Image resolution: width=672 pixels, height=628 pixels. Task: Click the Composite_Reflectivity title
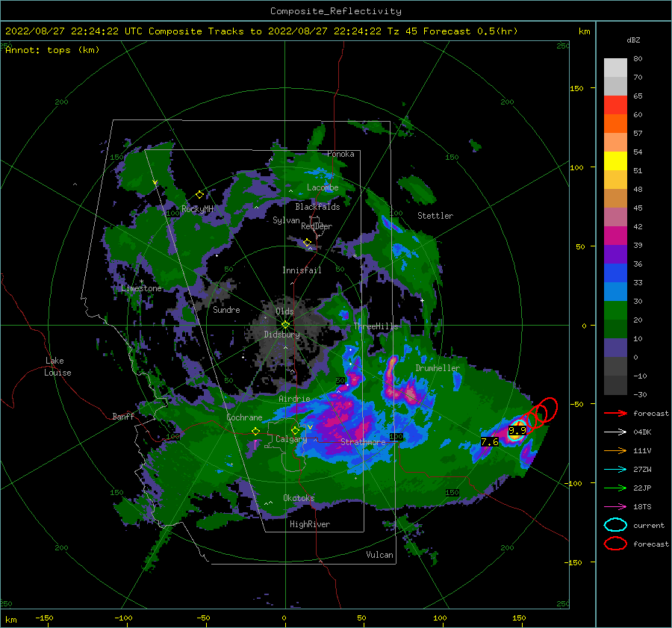pos(335,11)
